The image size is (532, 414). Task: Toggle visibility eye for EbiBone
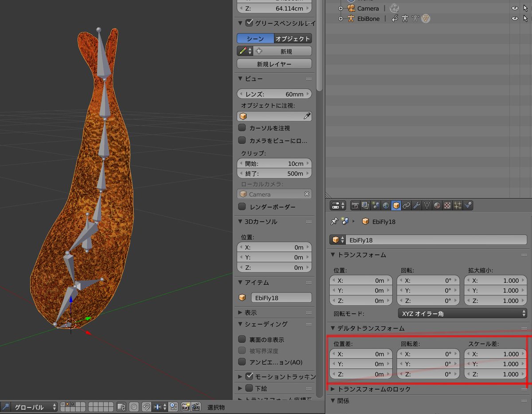coord(515,19)
